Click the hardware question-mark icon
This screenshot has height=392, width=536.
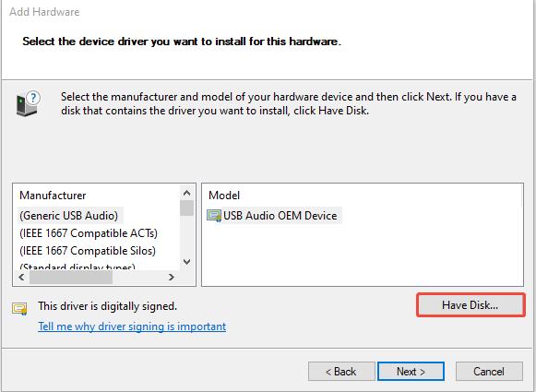tap(28, 103)
